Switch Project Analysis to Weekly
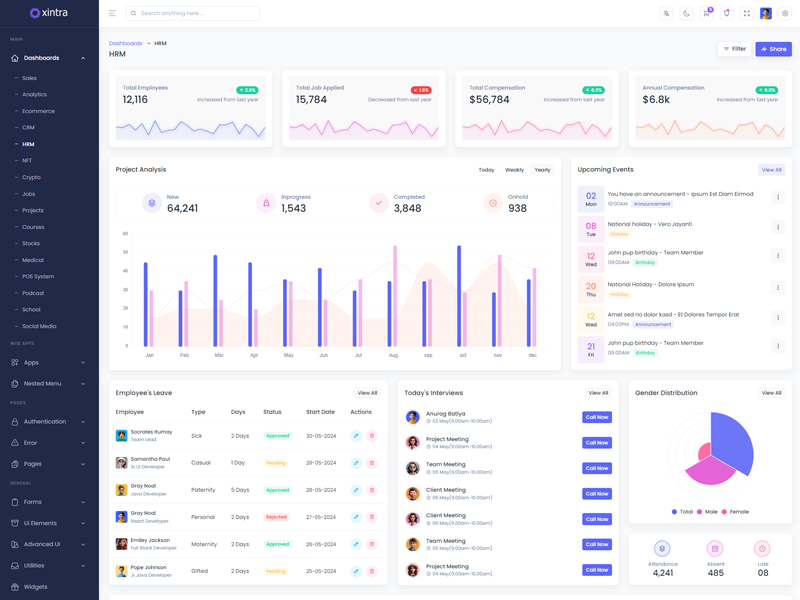This screenshot has height=600, width=800. click(514, 170)
